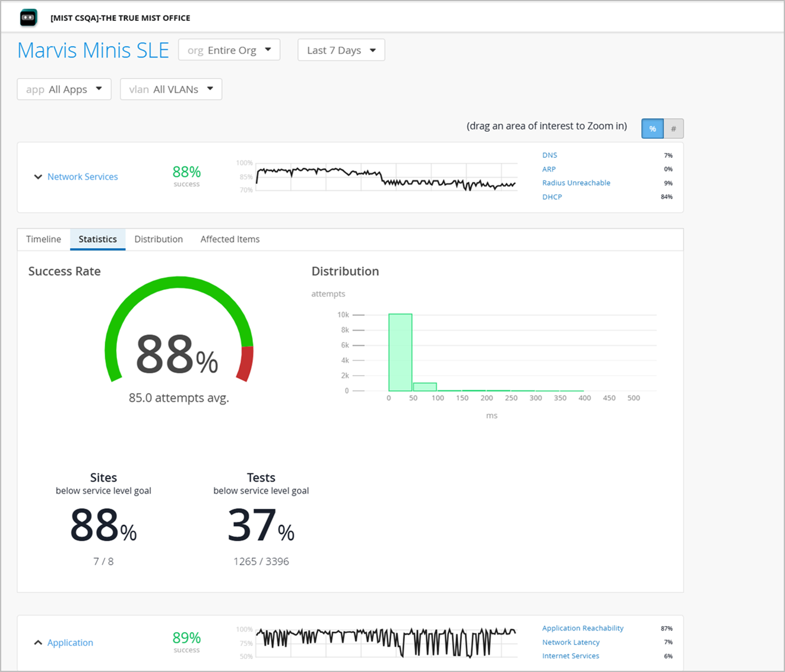Image resolution: width=785 pixels, height=672 pixels.
Task: Click the Mist robot logo icon
Action: click(x=29, y=18)
